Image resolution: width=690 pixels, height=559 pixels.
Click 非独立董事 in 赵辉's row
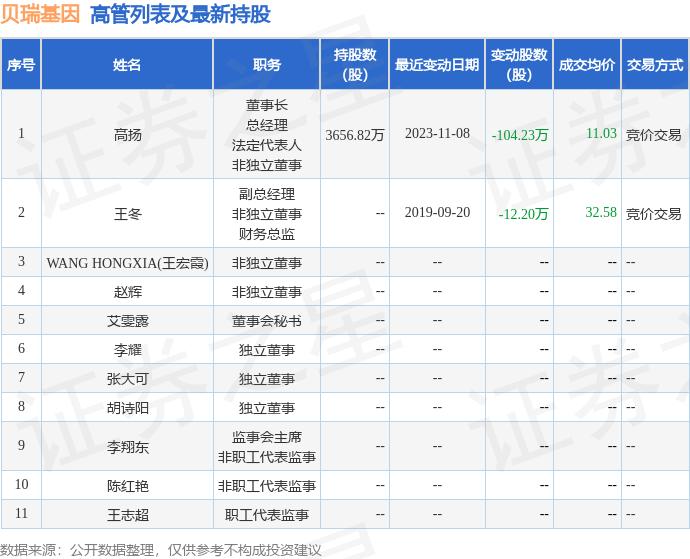(x=267, y=292)
